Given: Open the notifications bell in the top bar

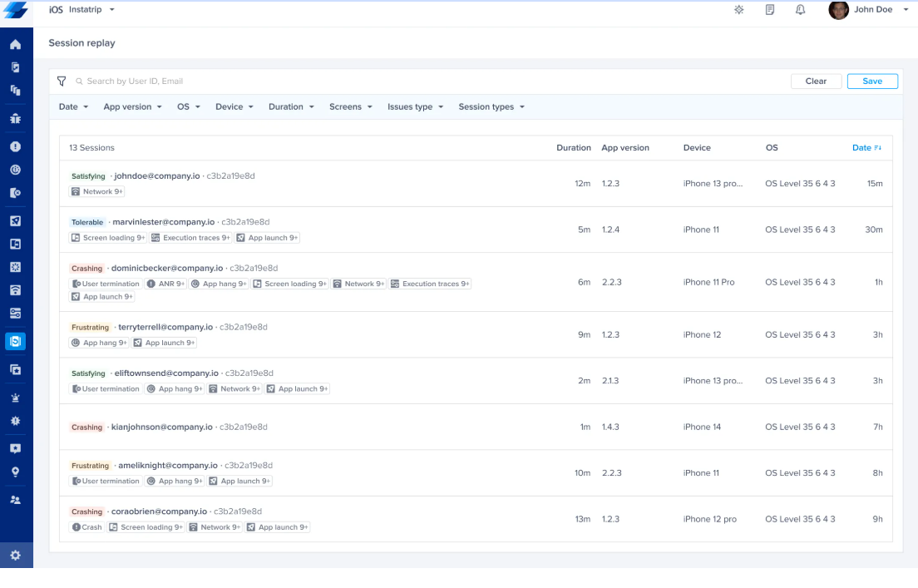Looking at the screenshot, I should 800,9.
